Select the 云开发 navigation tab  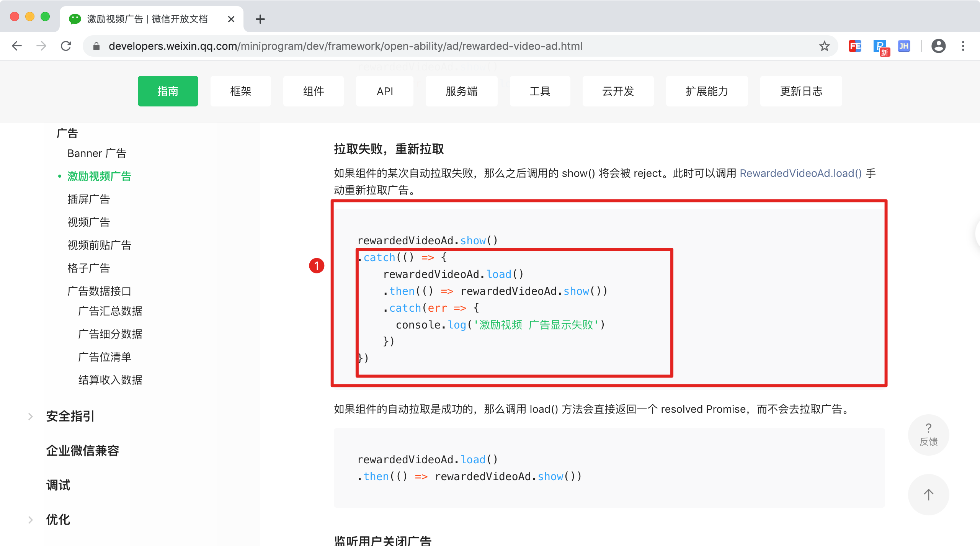[x=618, y=91]
